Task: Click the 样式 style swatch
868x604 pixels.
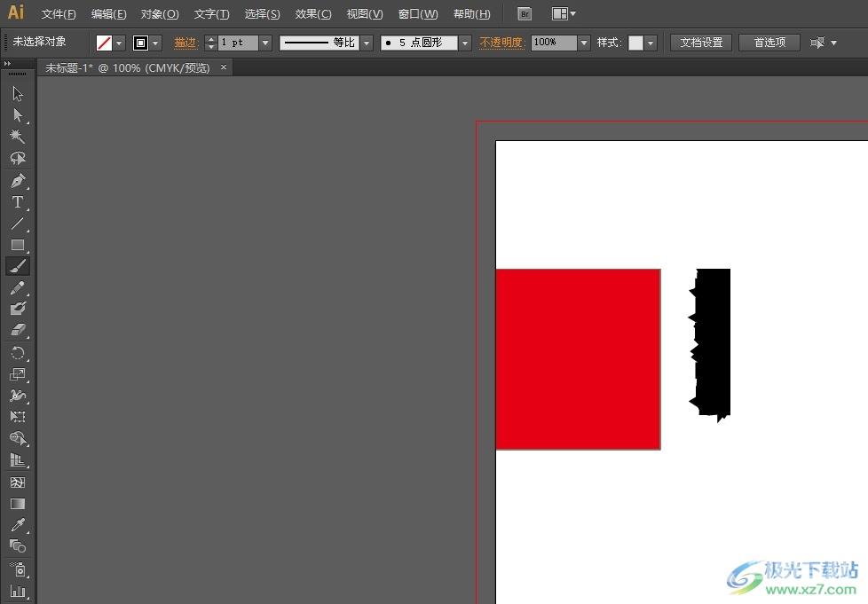Action: pyautogui.click(x=635, y=43)
